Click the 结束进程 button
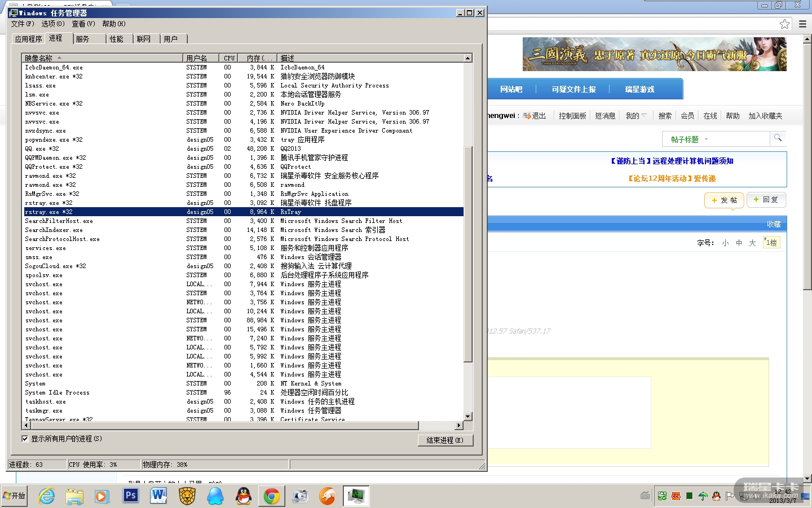The height and width of the screenshot is (508, 812). click(445, 440)
